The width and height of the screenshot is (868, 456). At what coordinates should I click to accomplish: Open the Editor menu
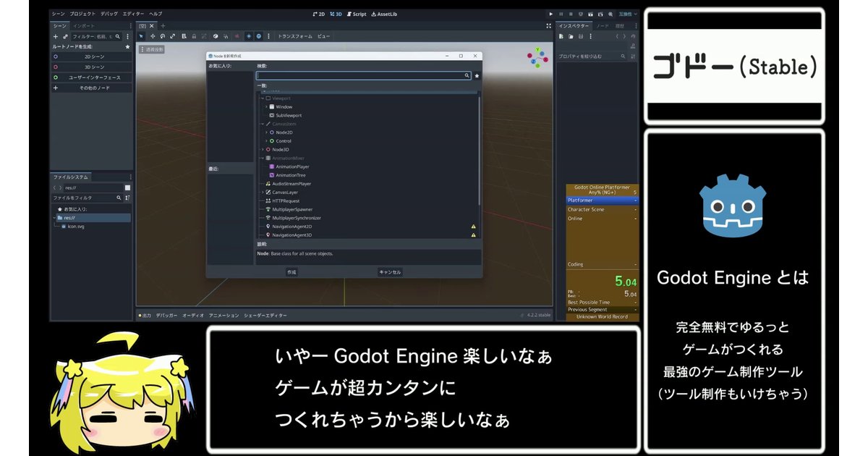pos(133,14)
